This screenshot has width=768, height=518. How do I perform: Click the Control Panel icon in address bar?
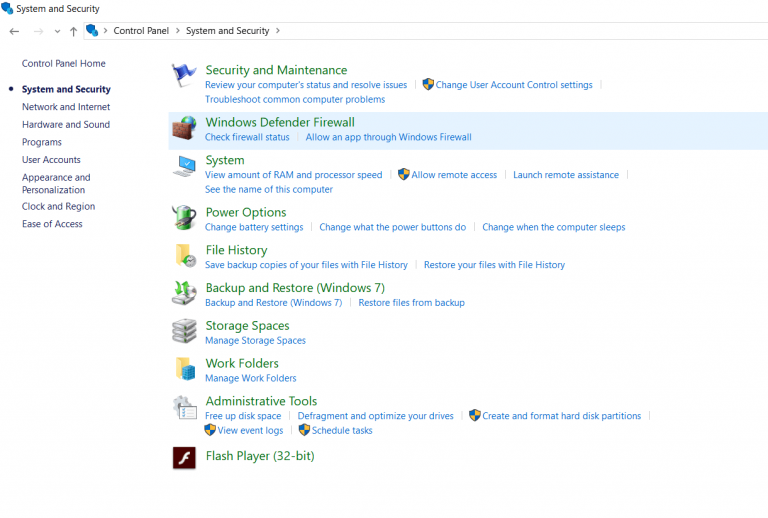coord(92,30)
